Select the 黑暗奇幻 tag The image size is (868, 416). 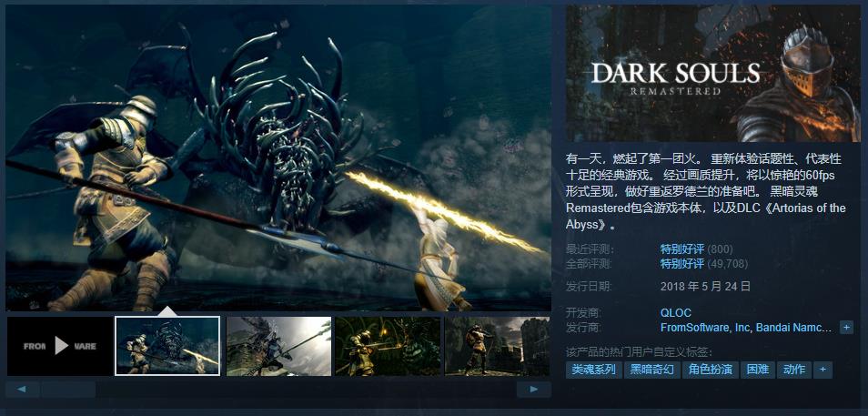click(x=652, y=370)
